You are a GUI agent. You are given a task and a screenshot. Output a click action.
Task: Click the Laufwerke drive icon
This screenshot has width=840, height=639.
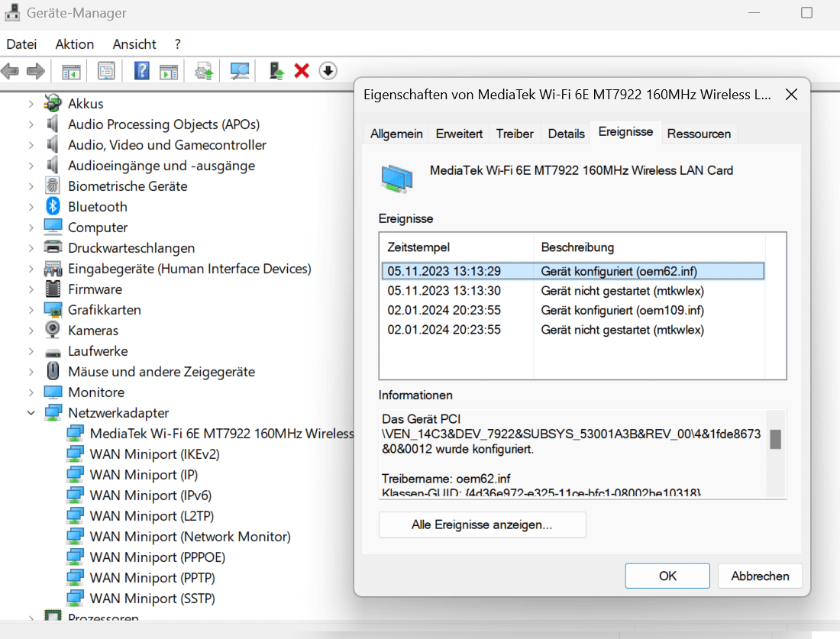(53, 353)
